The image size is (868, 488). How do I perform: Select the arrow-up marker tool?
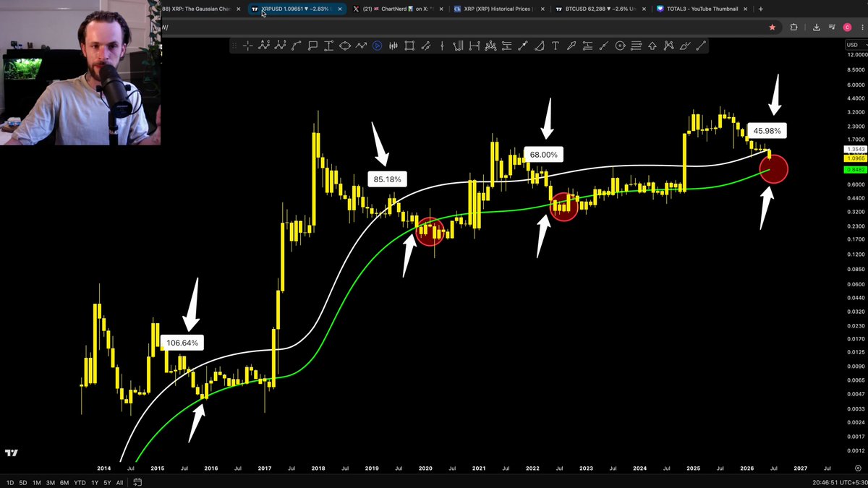pos(652,46)
